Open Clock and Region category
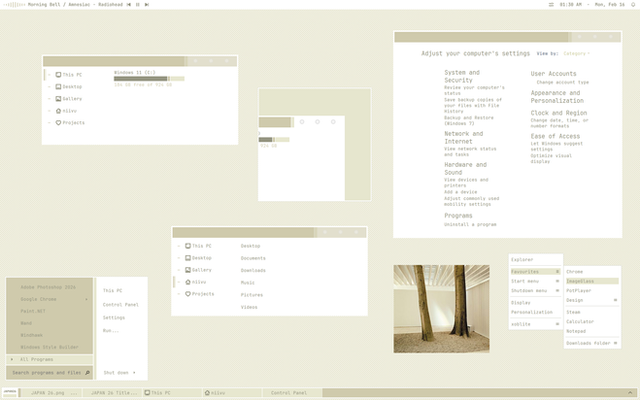 click(559, 113)
